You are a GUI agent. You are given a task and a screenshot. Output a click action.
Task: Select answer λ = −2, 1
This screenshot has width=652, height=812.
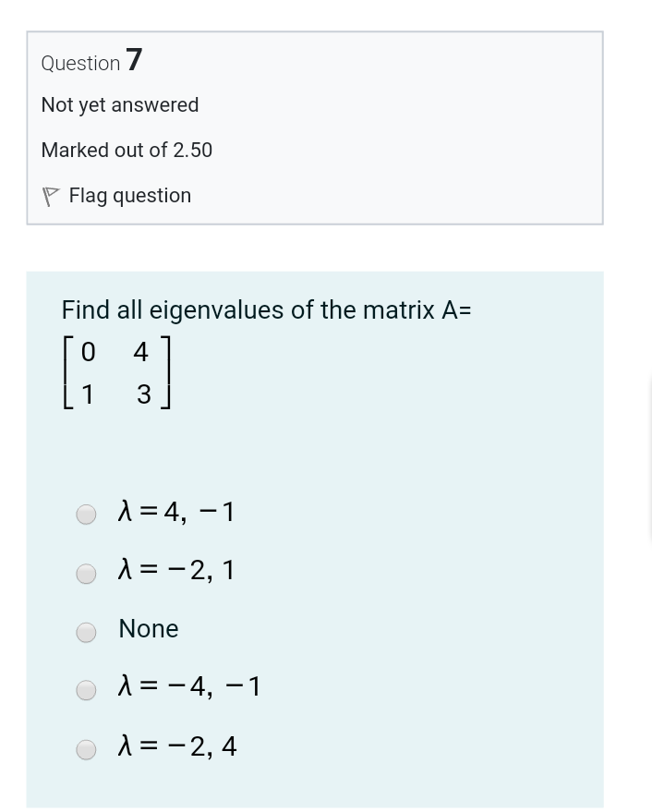tap(85, 573)
